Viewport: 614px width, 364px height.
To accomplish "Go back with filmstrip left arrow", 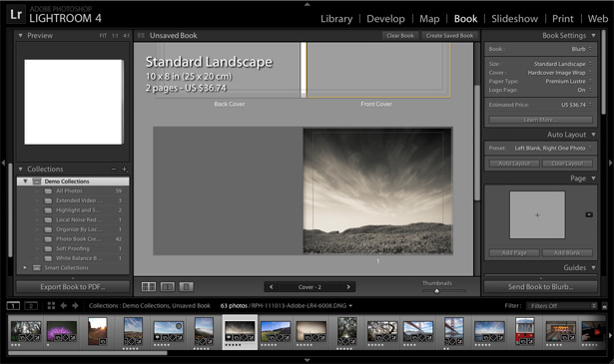I will pos(64,306).
